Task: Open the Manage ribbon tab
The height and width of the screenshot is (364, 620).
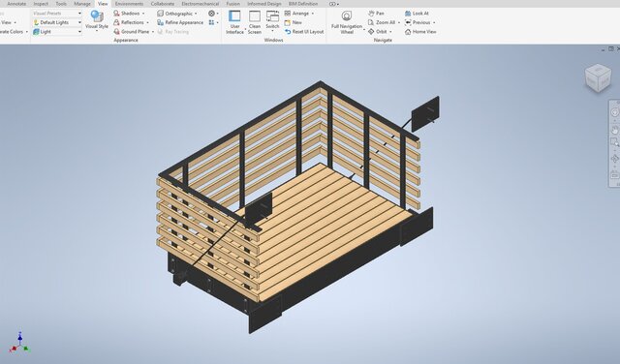Action: [82, 4]
